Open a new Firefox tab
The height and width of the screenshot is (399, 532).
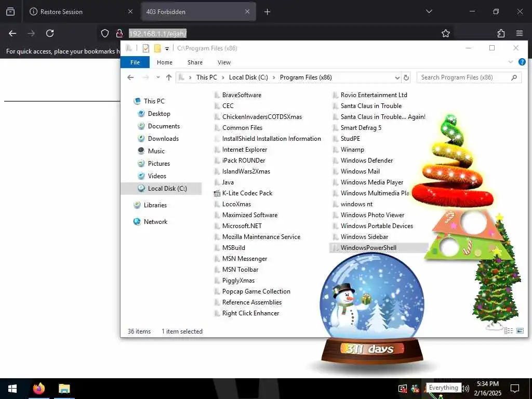(x=267, y=12)
